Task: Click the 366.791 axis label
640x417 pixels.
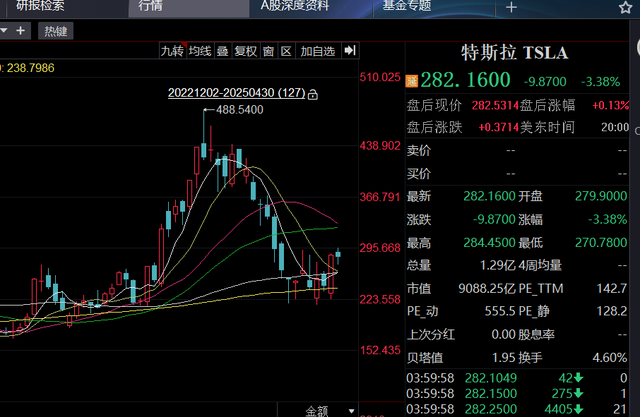Action: click(380, 197)
